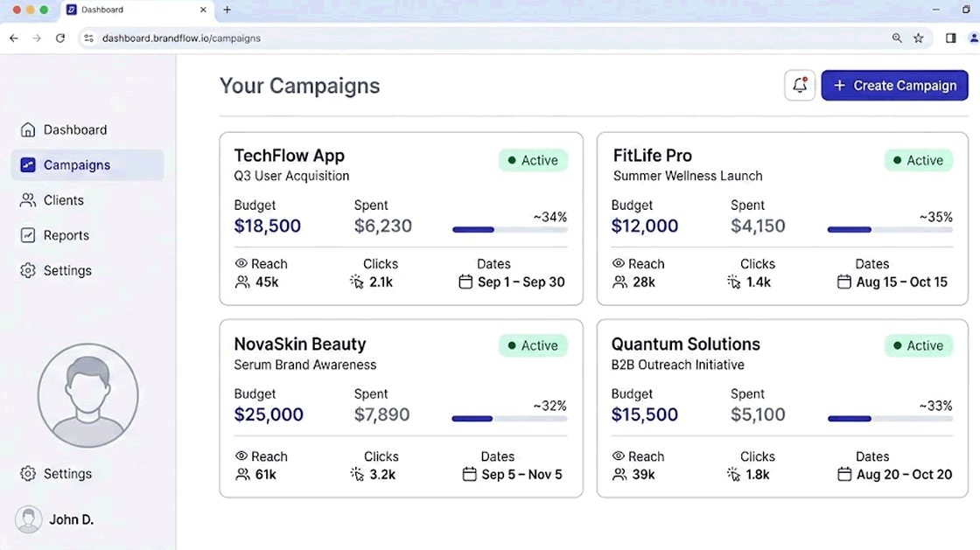
Task: Click the Create Campaign button
Action: (894, 85)
